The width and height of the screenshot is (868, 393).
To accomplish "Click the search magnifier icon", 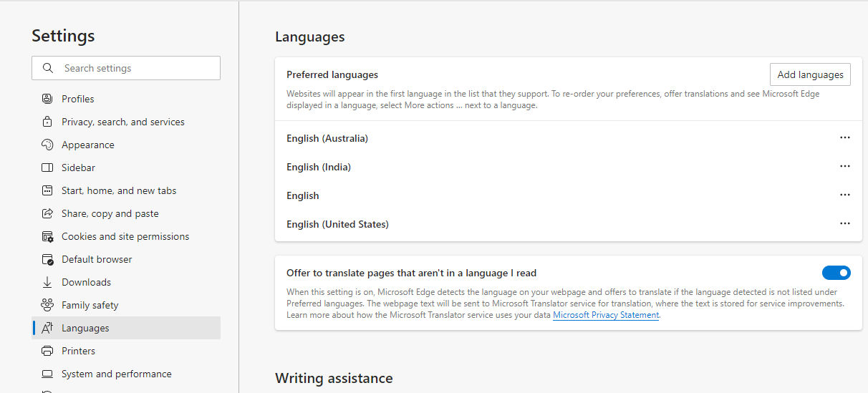I will pos(48,68).
